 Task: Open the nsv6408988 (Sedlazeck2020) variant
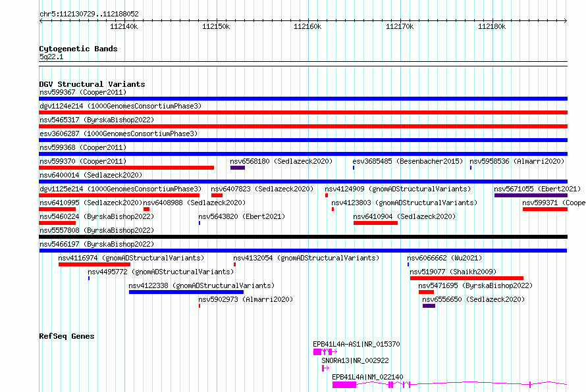pyautogui.click(x=194, y=203)
